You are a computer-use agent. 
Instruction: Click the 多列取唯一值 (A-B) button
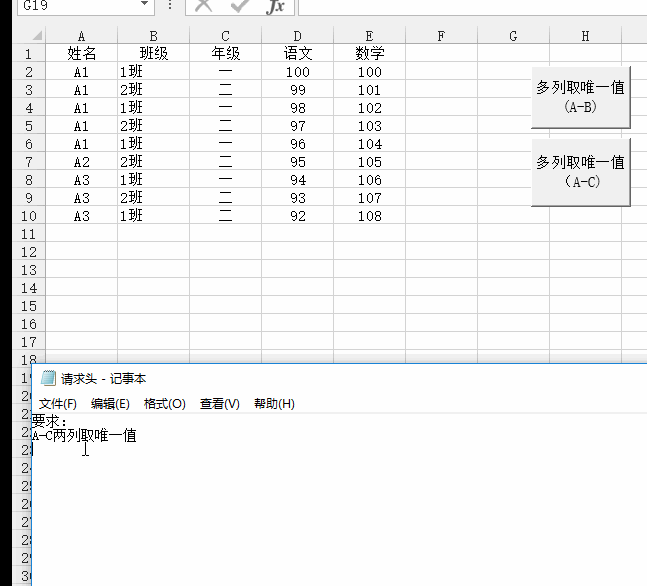coord(581,97)
